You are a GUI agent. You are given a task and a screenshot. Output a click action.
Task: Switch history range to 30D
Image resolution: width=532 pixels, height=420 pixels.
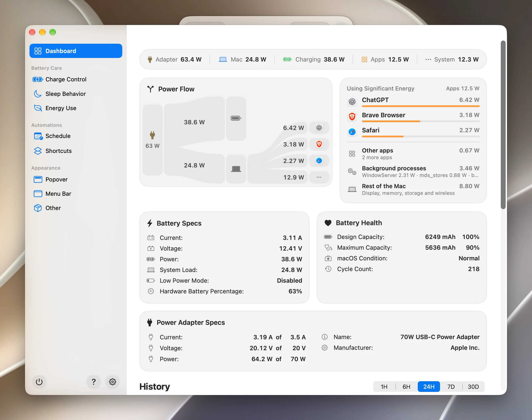[x=473, y=387]
